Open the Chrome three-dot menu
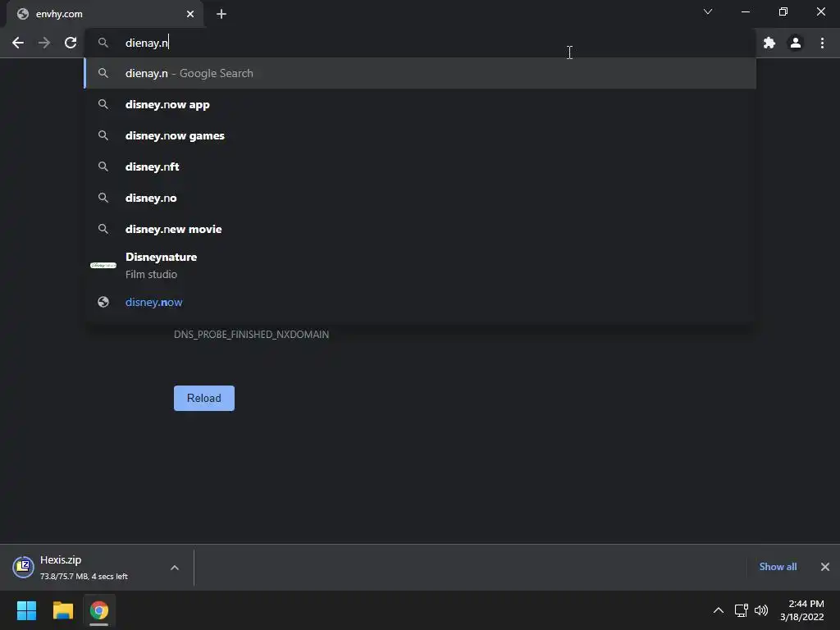840x630 pixels. tap(822, 43)
